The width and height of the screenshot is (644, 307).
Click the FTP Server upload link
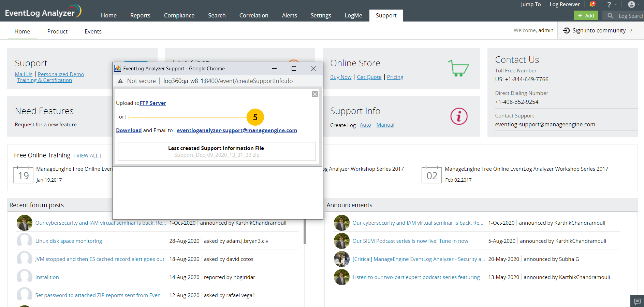[x=152, y=103]
